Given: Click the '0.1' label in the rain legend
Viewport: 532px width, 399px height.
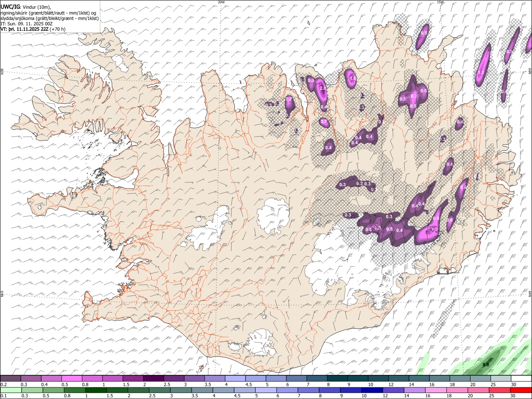Looking at the screenshot, I should (3, 396).
